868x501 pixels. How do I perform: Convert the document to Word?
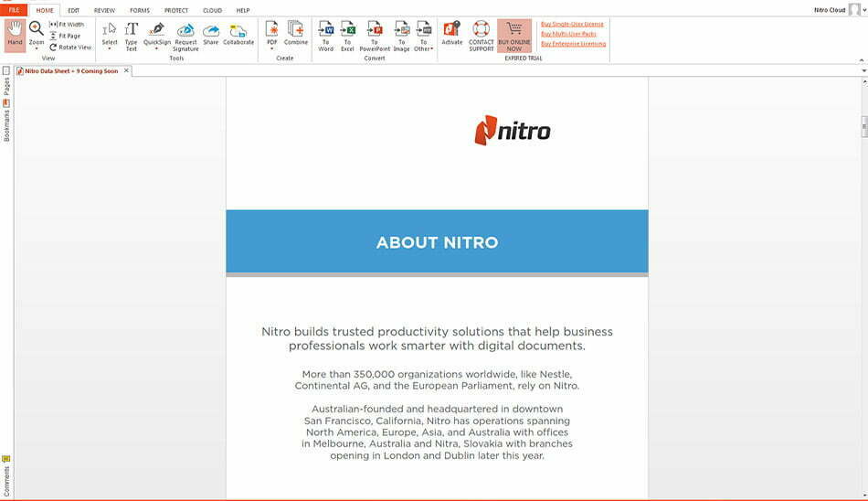click(x=326, y=35)
